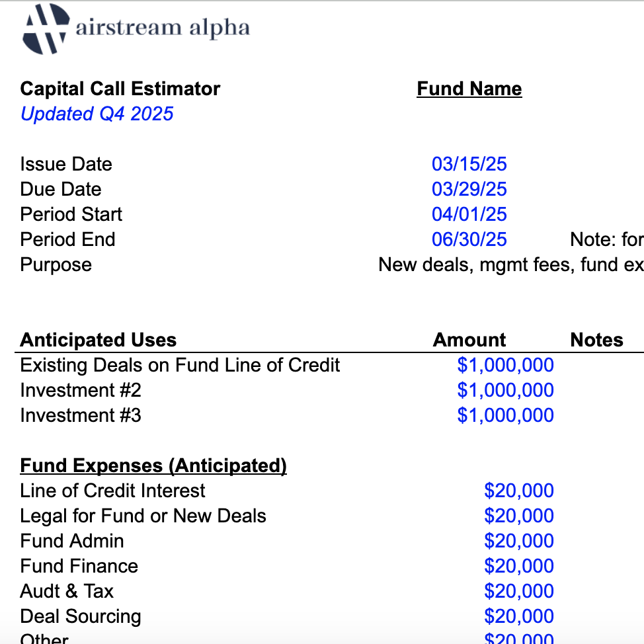Select the Period End date 06/30/25
Image resolution: width=644 pixels, height=644 pixels.
tap(469, 239)
